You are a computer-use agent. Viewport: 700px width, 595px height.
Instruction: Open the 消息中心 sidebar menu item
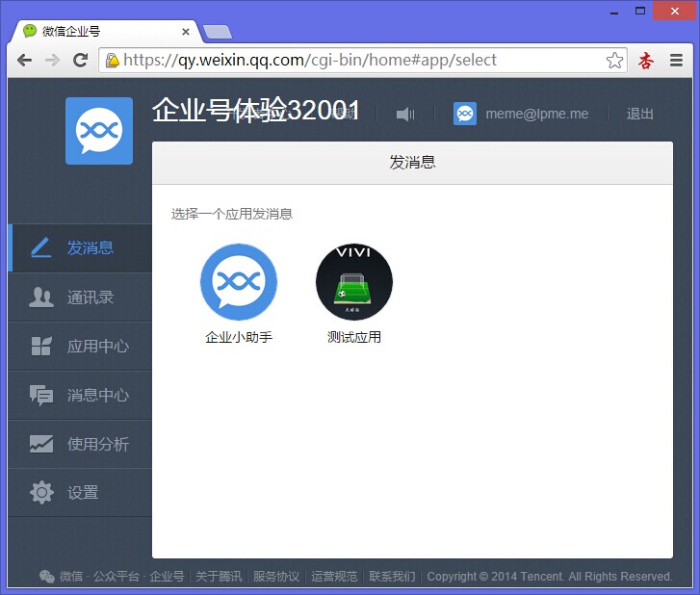pos(80,395)
